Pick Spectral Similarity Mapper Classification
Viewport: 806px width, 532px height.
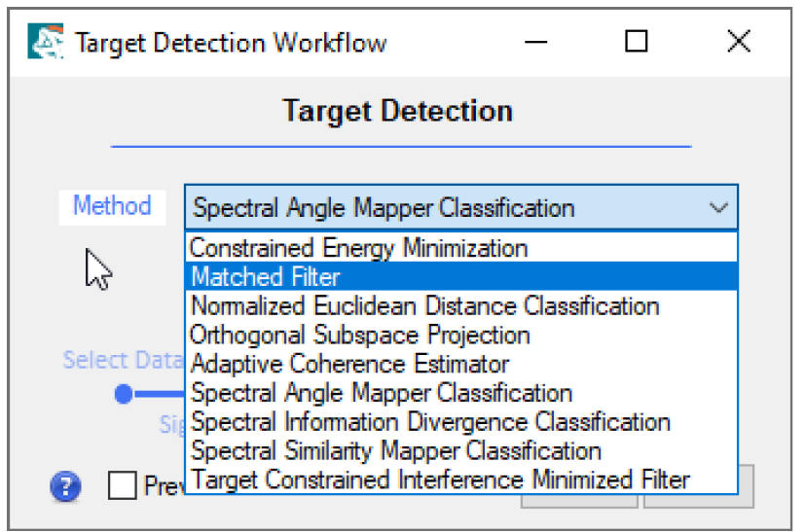pyautogui.click(x=396, y=451)
